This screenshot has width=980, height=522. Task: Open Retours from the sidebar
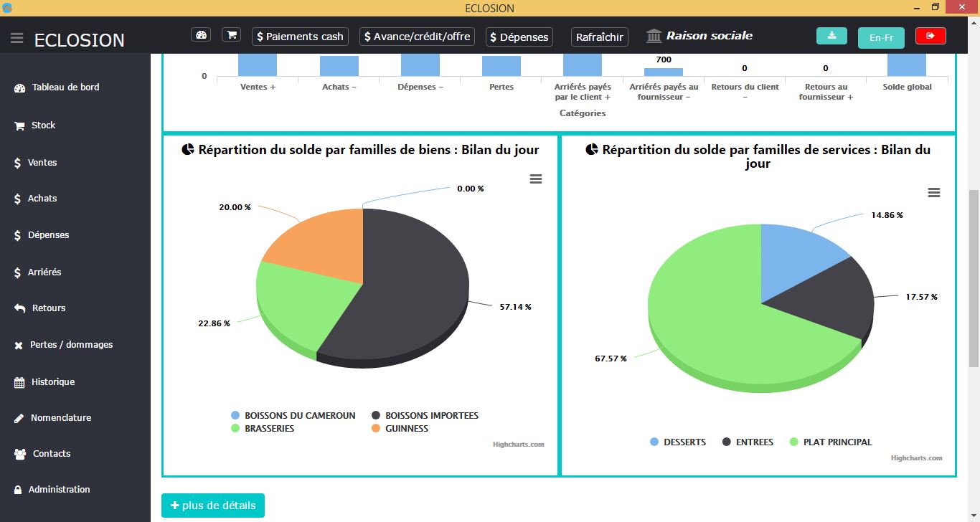pos(48,308)
